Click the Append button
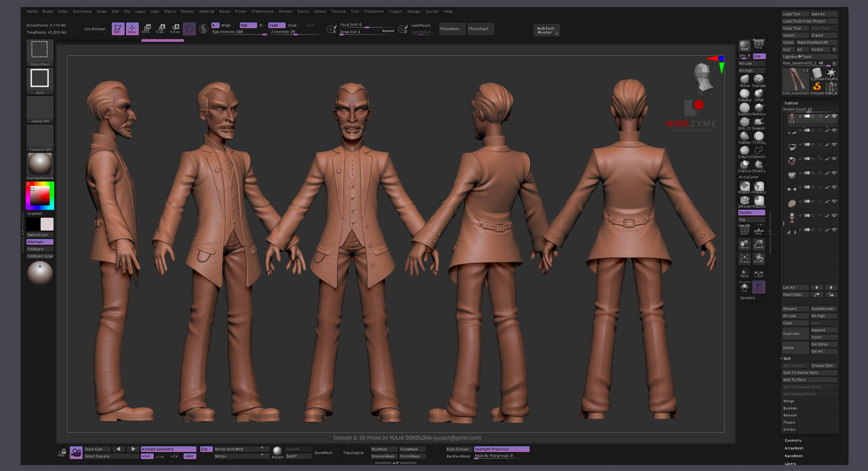The height and width of the screenshot is (471, 868). tap(824, 330)
